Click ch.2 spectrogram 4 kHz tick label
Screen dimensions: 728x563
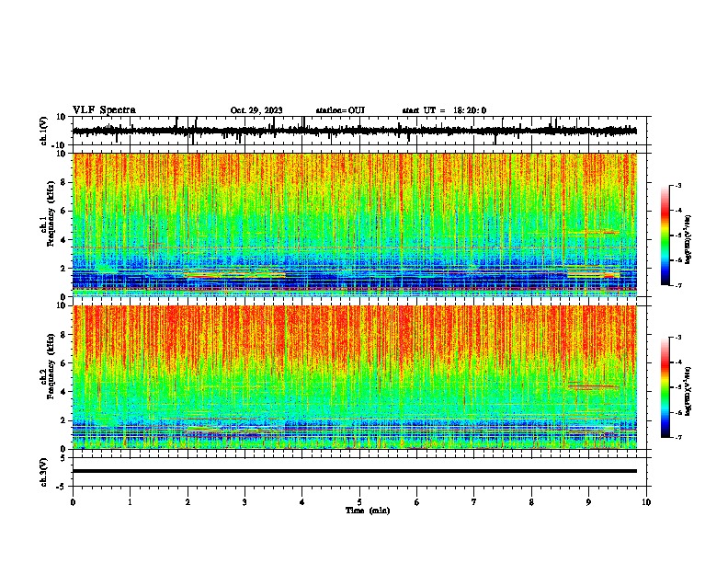(63, 392)
